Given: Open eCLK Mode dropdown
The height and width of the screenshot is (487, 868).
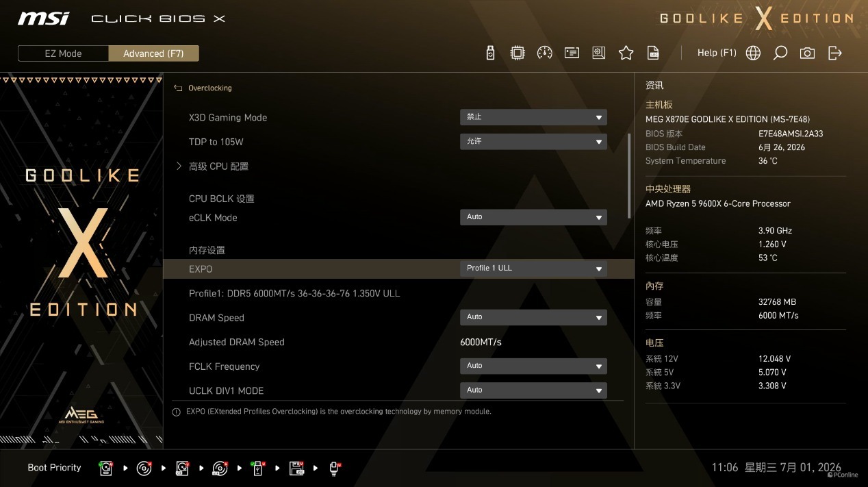Looking at the screenshot, I should coord(533,217).
